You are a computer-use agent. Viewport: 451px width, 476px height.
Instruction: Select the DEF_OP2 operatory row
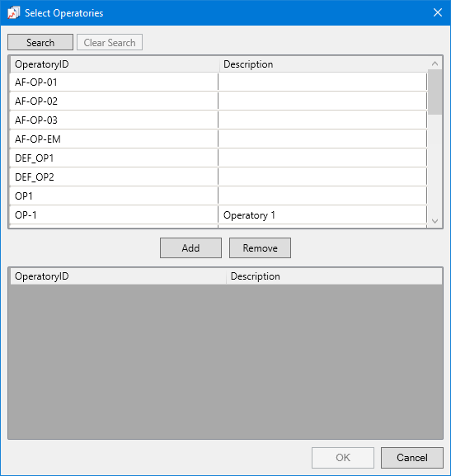(x=218, y=177)
